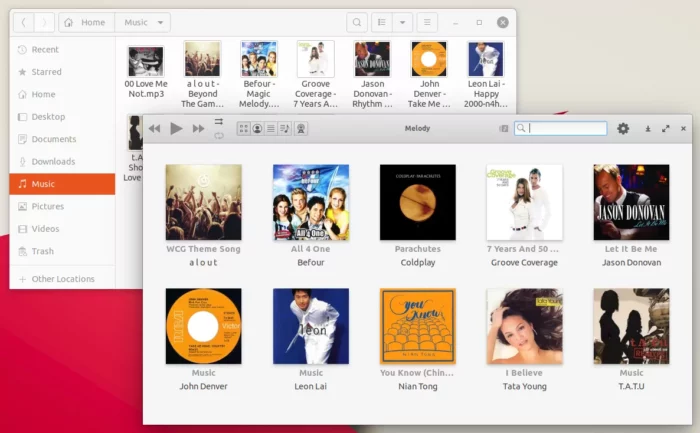Select Recent in Files sidebar
The height and width of the screenshot is (433, 700).
tap(62, 50)
